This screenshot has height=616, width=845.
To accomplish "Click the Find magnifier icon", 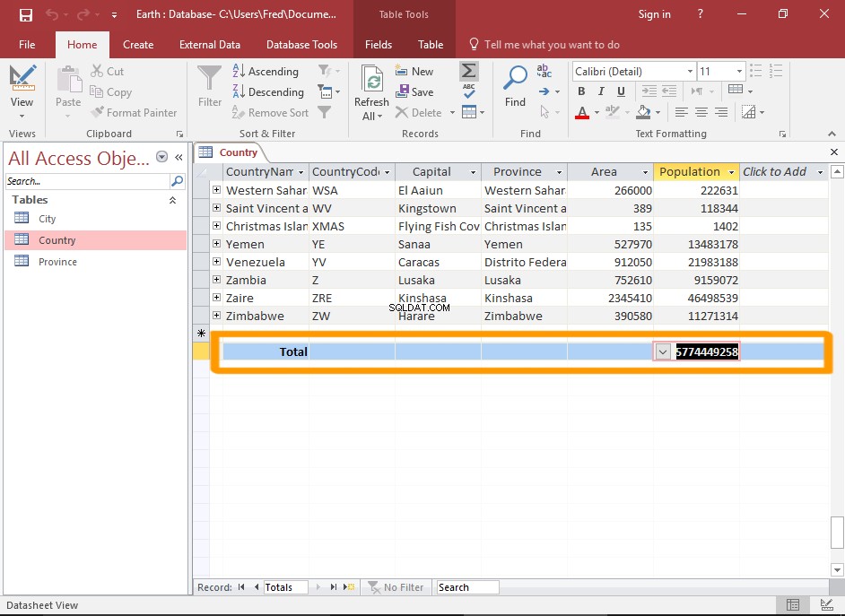I will tap(515, 78).
